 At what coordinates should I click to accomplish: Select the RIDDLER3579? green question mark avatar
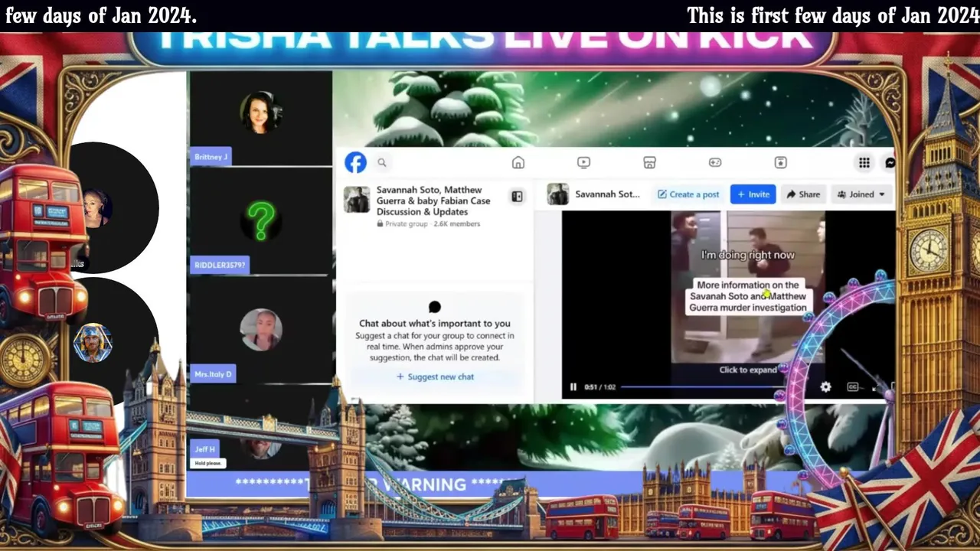pyautogui.click(x=261, y=221)
